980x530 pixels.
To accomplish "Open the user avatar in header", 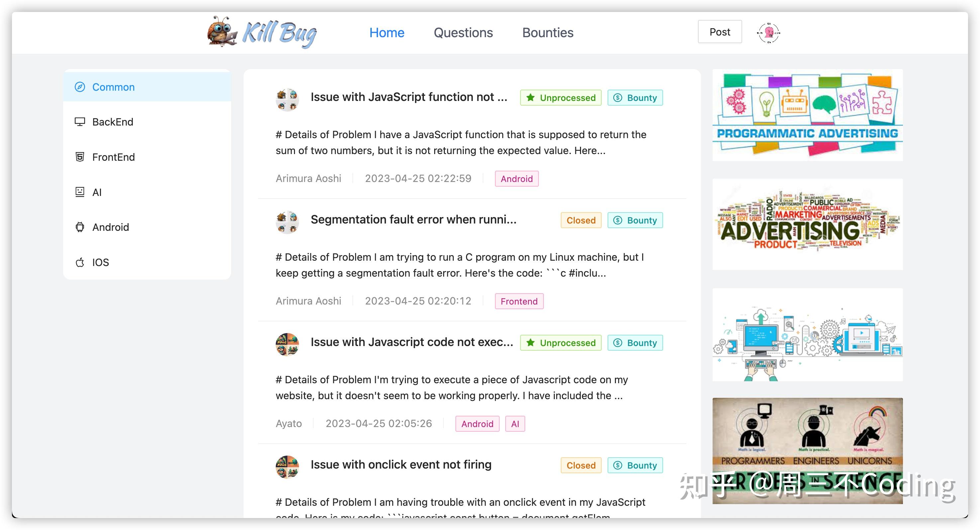I will coord(768,32).
